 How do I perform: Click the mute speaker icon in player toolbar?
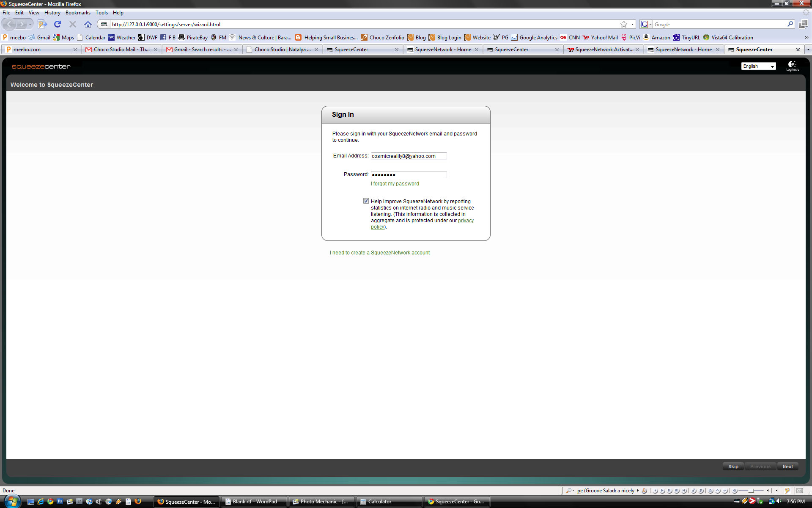(735, 491)
